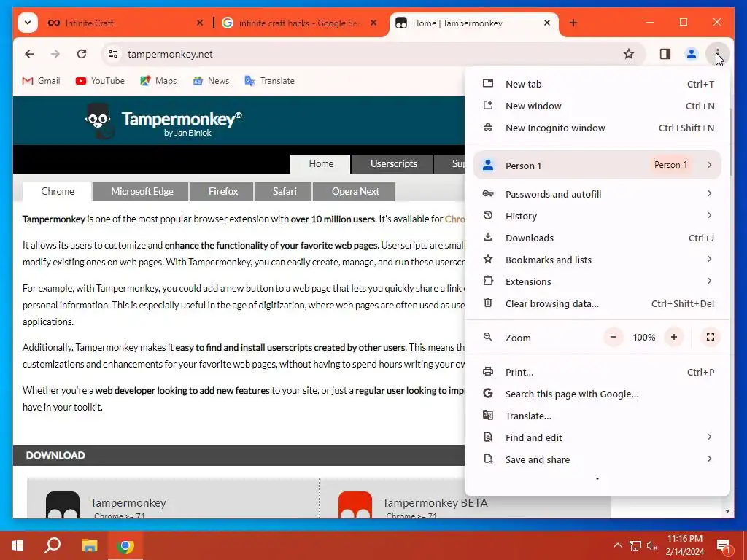Close the Google Search tab

tap(373, 23)
